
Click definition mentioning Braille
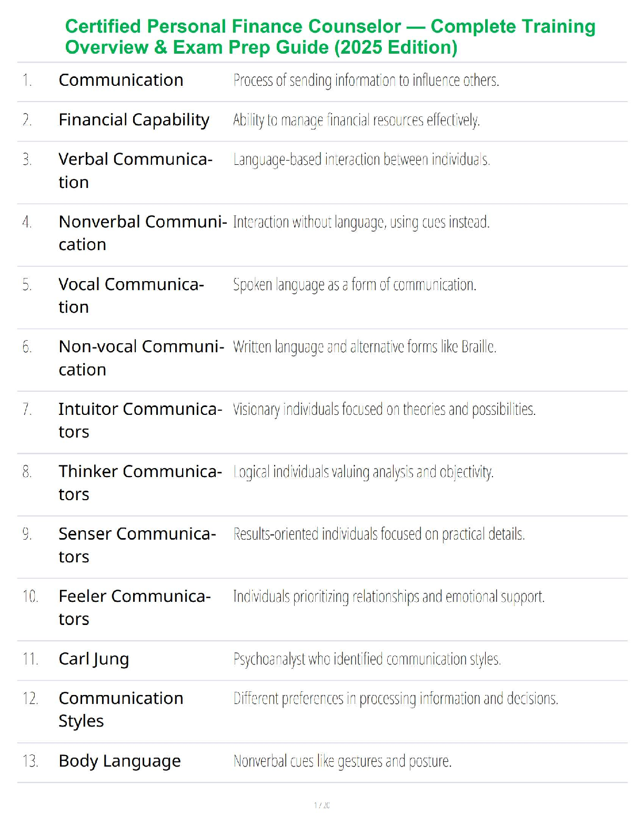click(x=365, y=347)
